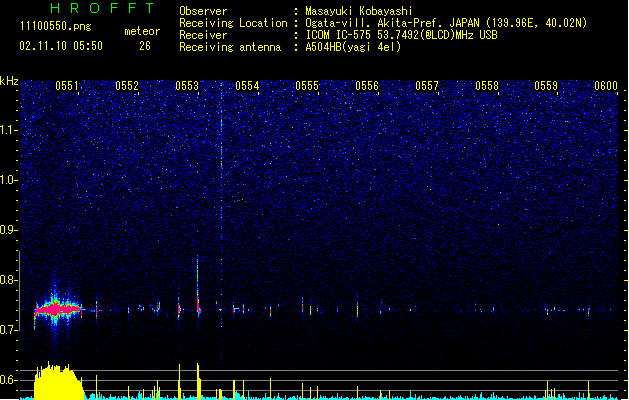The image size is (629, 400).
Task: Click the Receiving antenna label
Action: 230,47
